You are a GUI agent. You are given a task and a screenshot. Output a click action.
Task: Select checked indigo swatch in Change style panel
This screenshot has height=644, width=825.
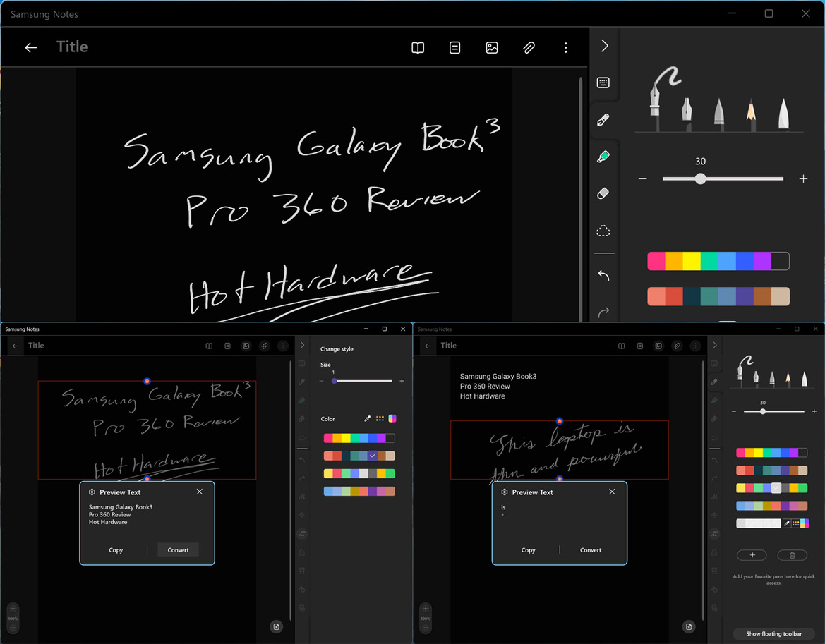(373, 456)
